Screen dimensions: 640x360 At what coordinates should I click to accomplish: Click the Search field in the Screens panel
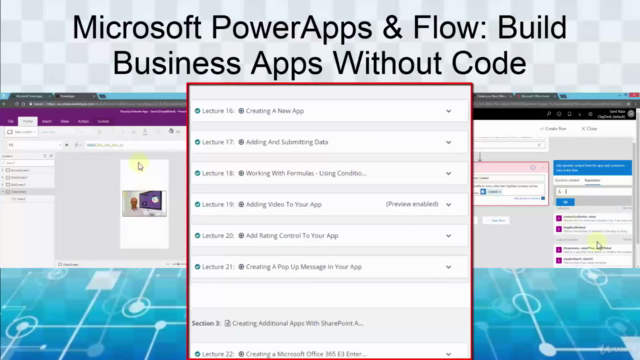point(27,163)
